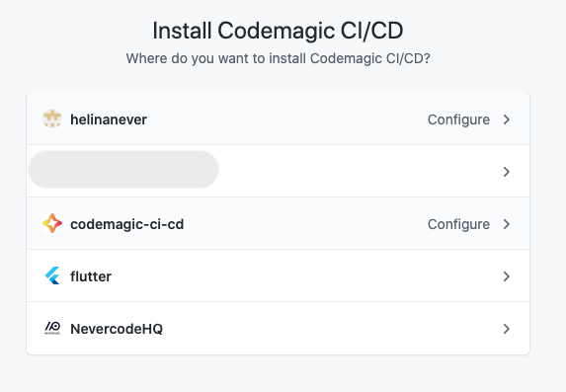Open the chevron arrow in the codemagic-ci-cd row

pos(507,224)
